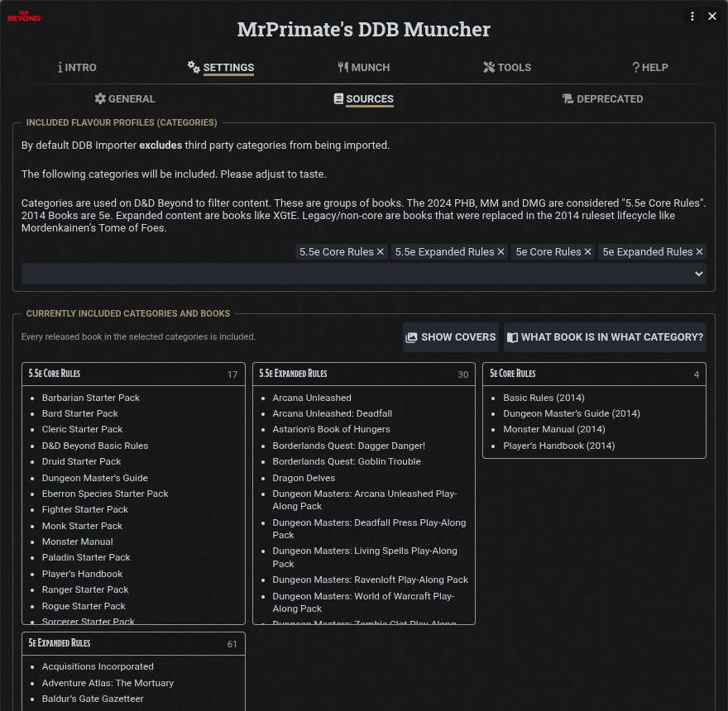Open the flavour profiles selection field
Viewport: 728px width, 711px height.
pyautogui.click(x=364, y=274)
